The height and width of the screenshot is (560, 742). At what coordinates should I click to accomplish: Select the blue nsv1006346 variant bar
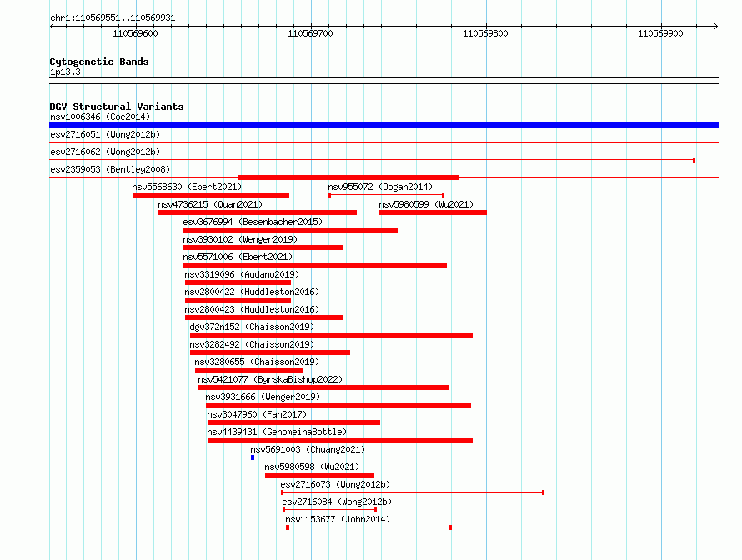tap(384, 125)
